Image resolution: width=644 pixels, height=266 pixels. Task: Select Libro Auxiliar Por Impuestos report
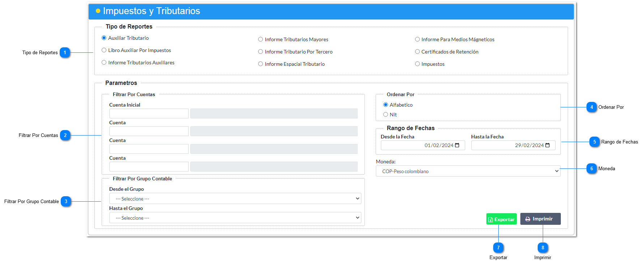(x=104, y=50)
